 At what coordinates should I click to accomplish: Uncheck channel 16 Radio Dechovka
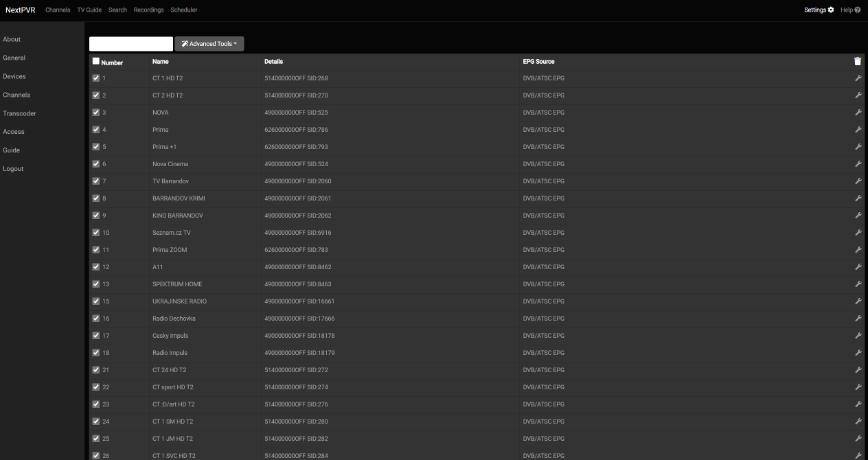click(x=96, y=319)
